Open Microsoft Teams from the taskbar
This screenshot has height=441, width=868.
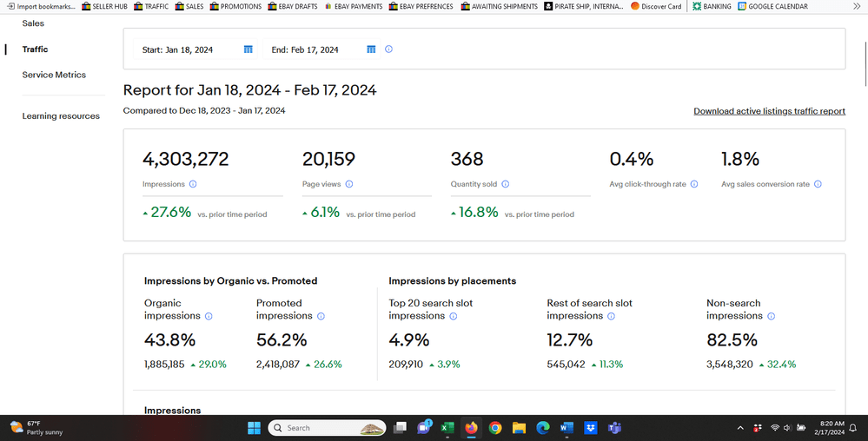pos(614,428)
